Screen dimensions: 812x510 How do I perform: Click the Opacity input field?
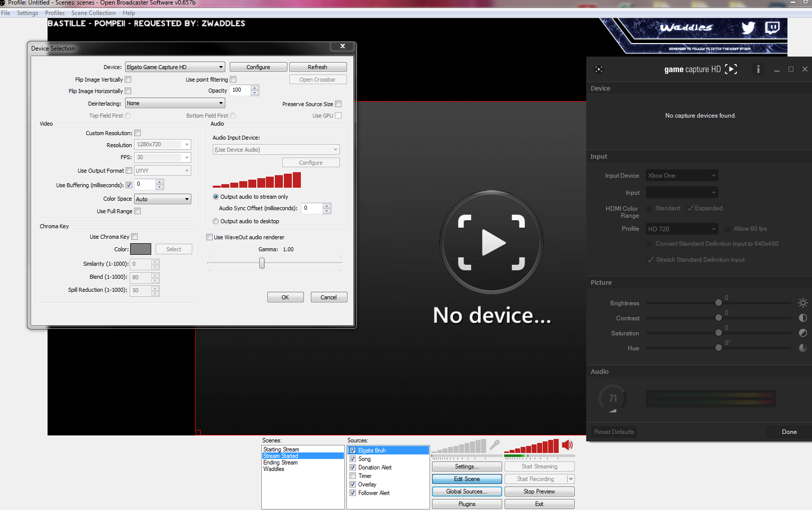pos(240,91)
